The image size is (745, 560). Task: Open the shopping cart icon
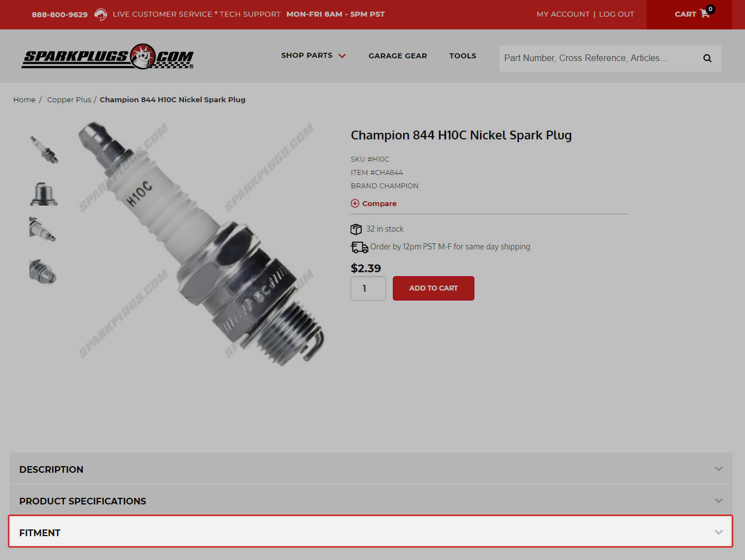pos(704,14)
